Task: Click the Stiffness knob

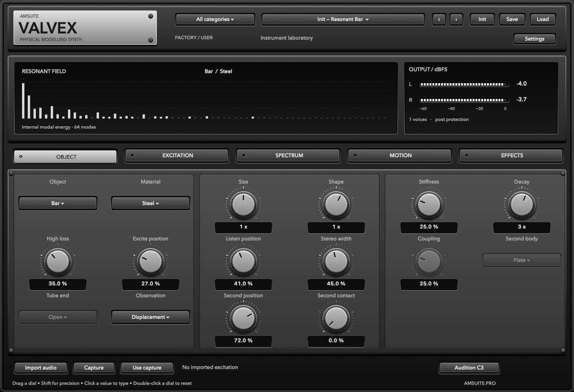Action: pyautogui.click(x=429, y=205)
